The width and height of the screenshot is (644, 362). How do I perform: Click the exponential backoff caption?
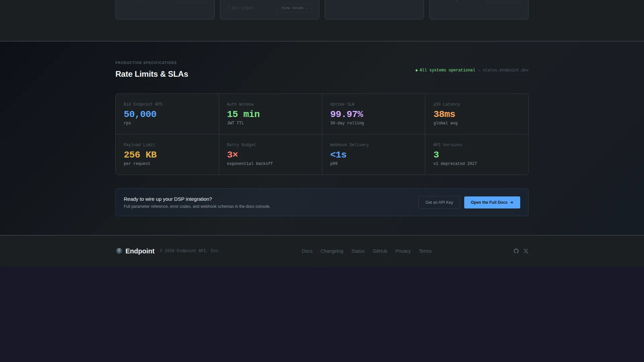click(x=250, y=164)
